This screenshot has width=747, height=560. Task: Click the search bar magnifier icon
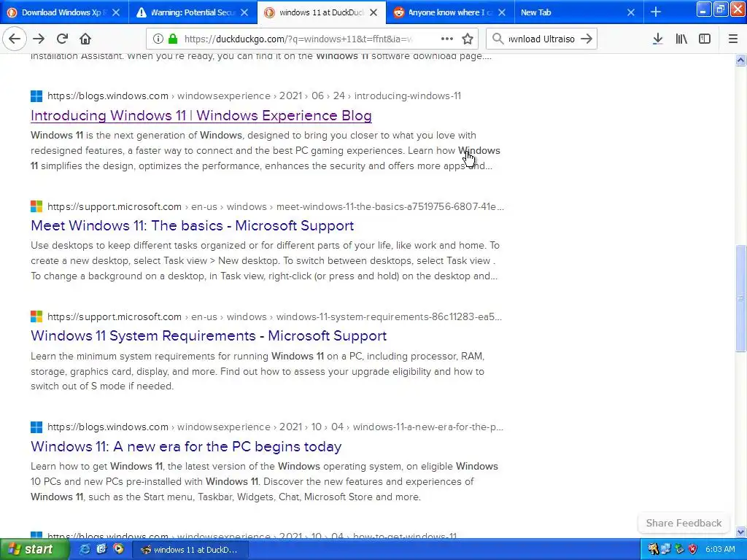[x=498, y=39]
